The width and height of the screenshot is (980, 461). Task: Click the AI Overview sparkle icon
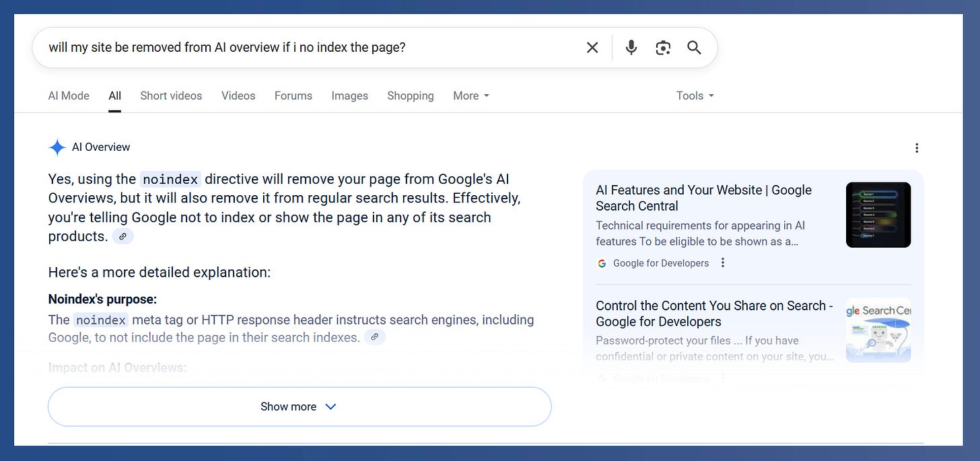click(57, 147)
